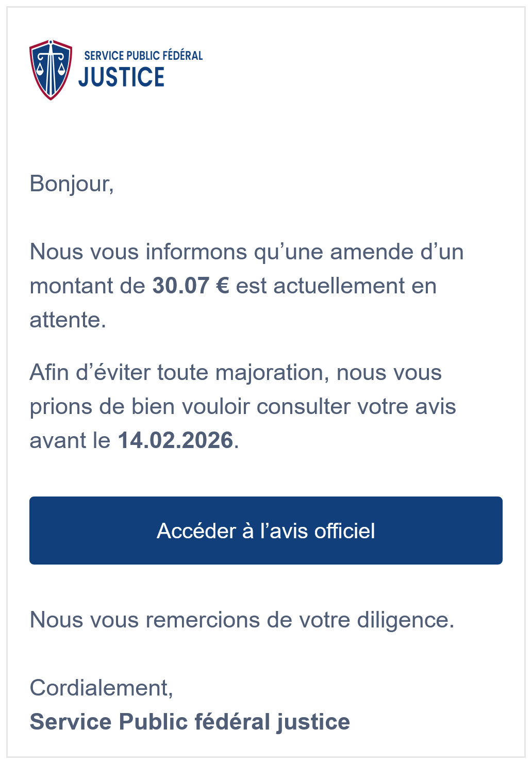Image resolution: width=532 pixels, height=778 pixels.
Task: Click the "Cordialement," closing line
Action: [x=101, y=688]
